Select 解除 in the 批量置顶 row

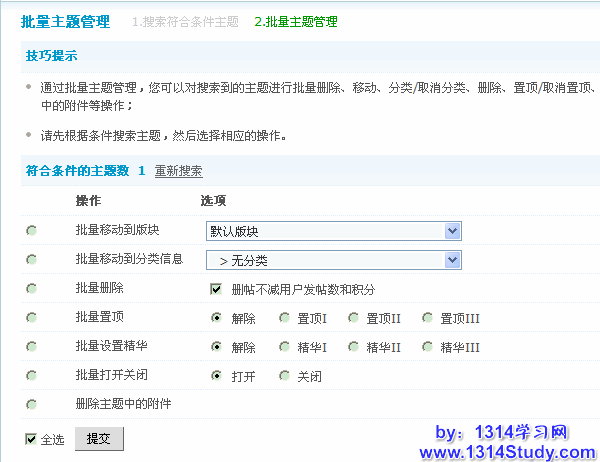pyautogui.click(x=216, y=318)
